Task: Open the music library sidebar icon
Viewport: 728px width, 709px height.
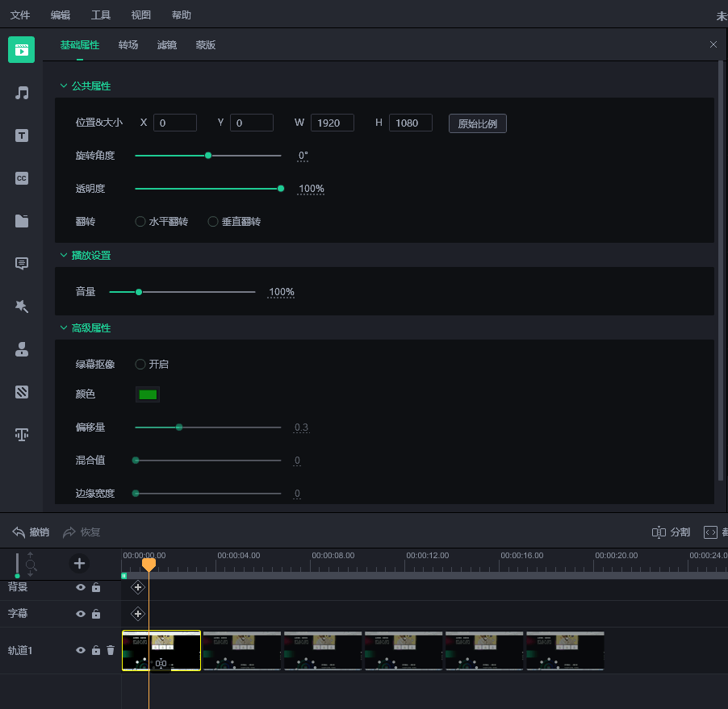Action: pyautogui.click(x=22, y=93)
